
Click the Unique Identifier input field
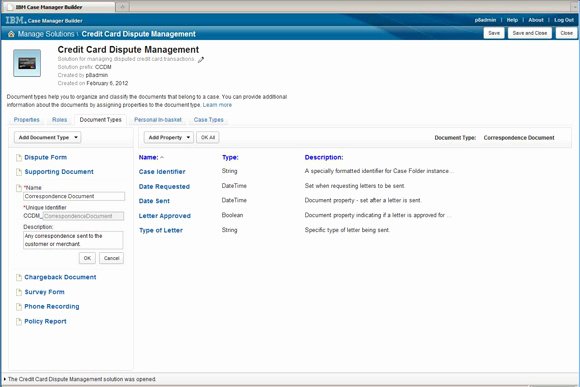[x=83, y=216]
